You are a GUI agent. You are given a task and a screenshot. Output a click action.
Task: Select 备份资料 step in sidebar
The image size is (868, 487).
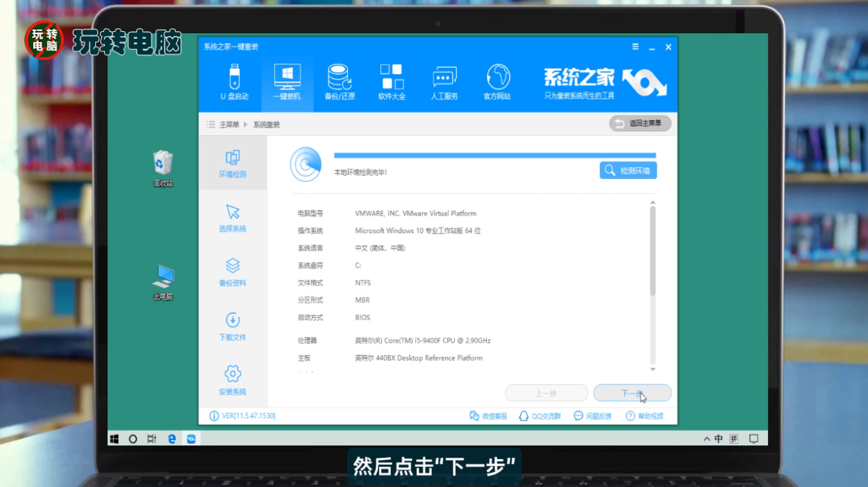click(x=233, y=272)
